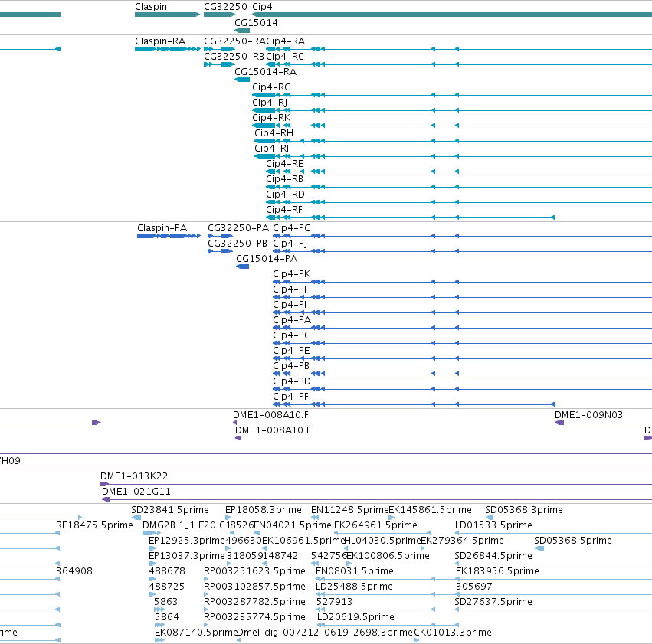
Task: Click the EK100806.5prime EST label
Action: pyautogui.click(x=388, y=556)
